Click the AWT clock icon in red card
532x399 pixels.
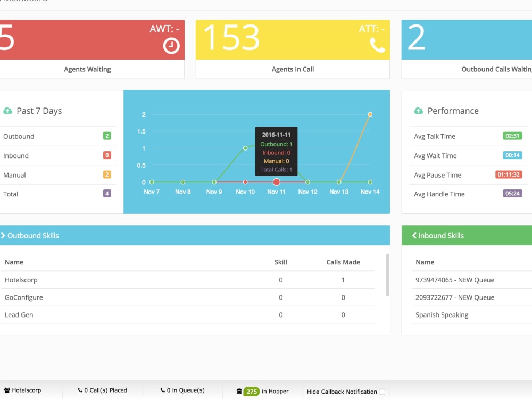click(x=171, y=46)
